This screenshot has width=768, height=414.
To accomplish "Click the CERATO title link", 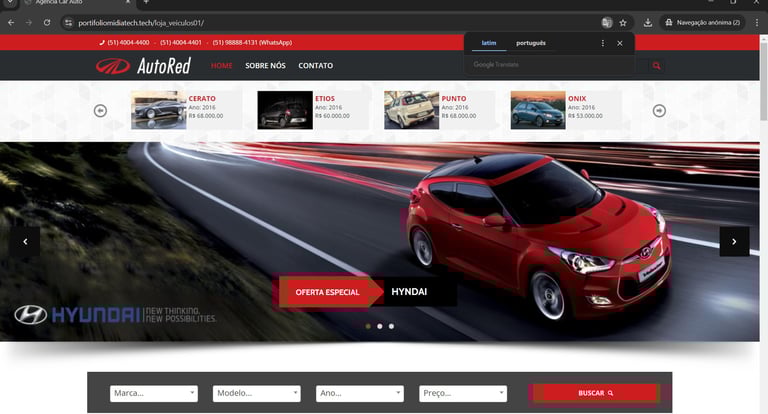I will [x=202, y=98].
